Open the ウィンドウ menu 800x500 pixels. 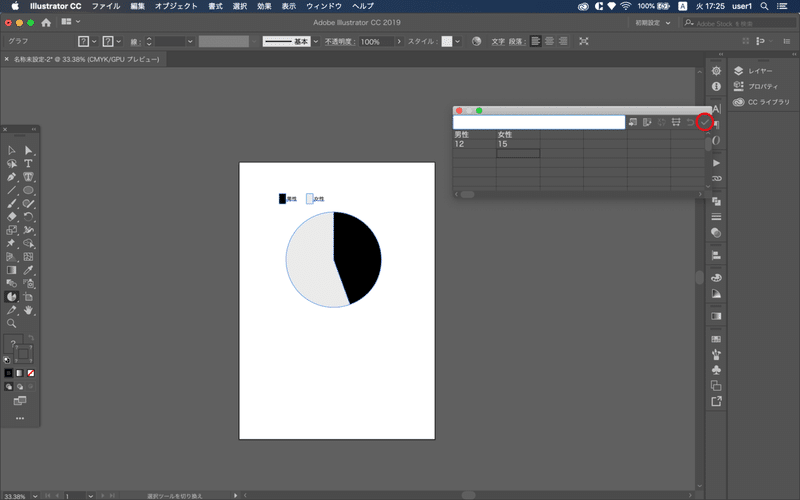point(324,6)
